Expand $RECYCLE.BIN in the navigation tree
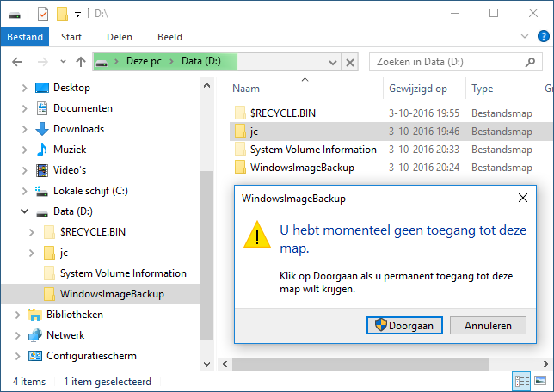The height and width of the screenshot is (392, 554). pos(32,232)
